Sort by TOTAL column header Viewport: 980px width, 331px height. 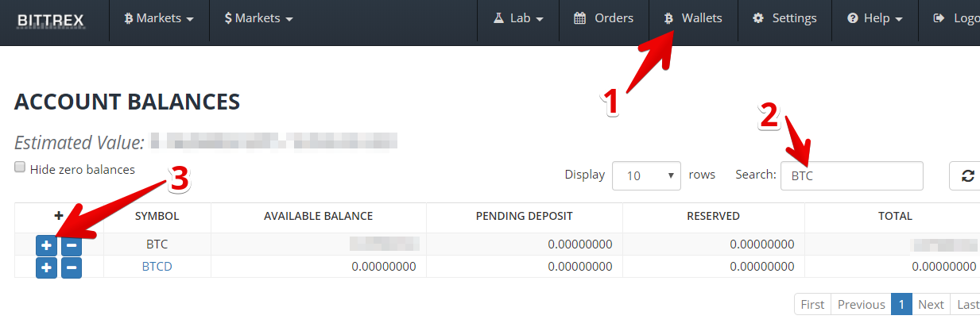coord(895,216)
